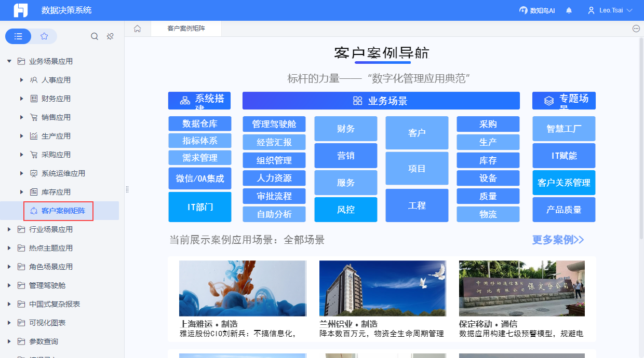Select the 管理驾驶舱 matrix button
The width and height of the screenshot is (644, 358).
click(x=274, y=124)
